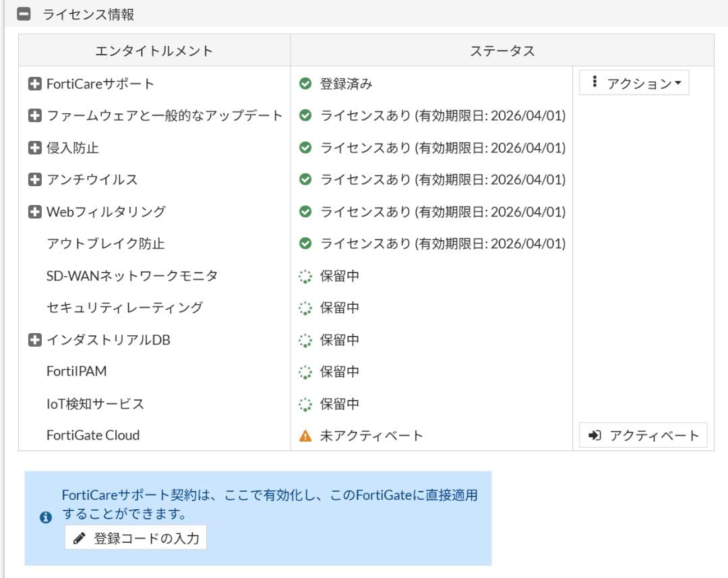This screenshot has height=578, width=728.
Task: Click the pencil icon on 登録コードの入力 button
Action: (80, 538)
